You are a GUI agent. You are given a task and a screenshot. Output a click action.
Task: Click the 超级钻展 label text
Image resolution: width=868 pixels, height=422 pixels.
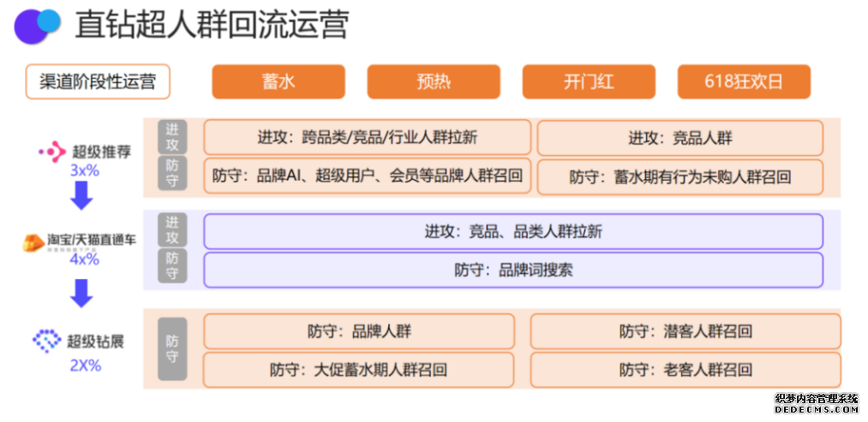pyautogui.click(x=95, y=342)
